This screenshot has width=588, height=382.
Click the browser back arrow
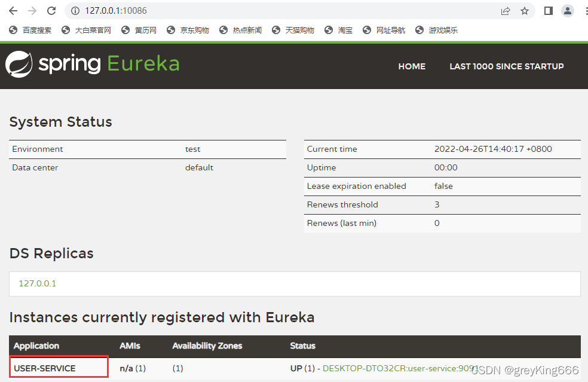13,11
